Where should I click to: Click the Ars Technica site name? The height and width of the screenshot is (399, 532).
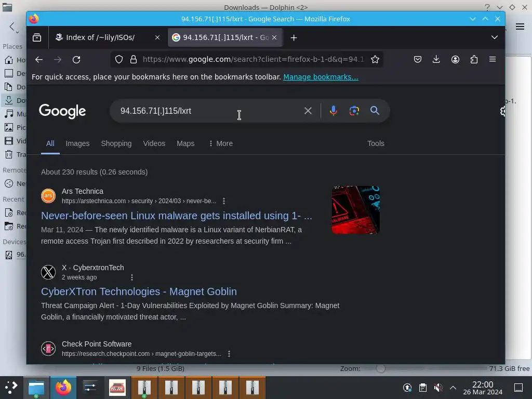pyautogui.click(x=83, y=191)
